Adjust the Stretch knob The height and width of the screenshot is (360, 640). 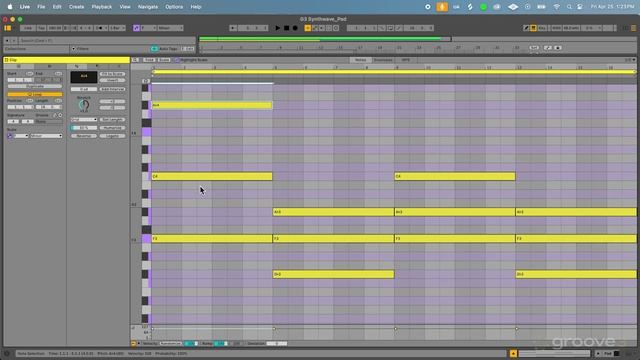tap(84, 105)
